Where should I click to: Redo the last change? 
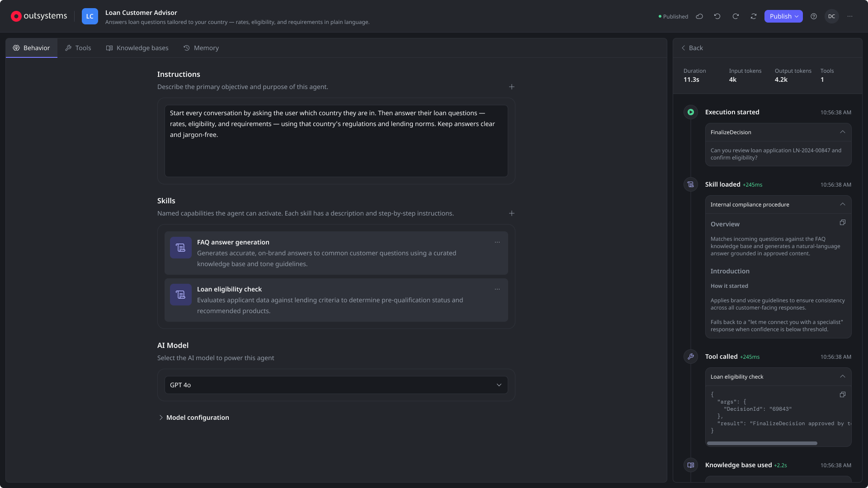point(736,16)
